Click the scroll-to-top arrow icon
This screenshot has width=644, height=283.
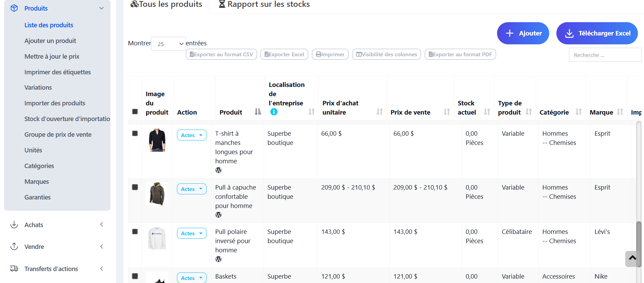pos(632,258)
